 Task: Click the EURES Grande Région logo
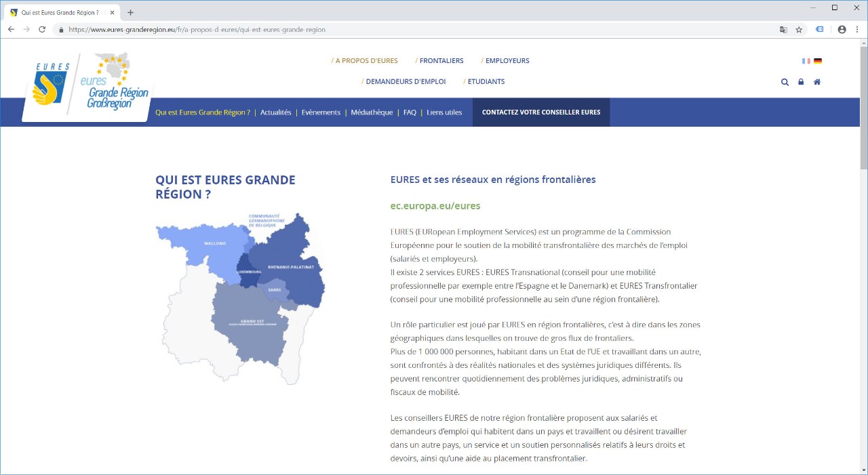pos(89,87)
